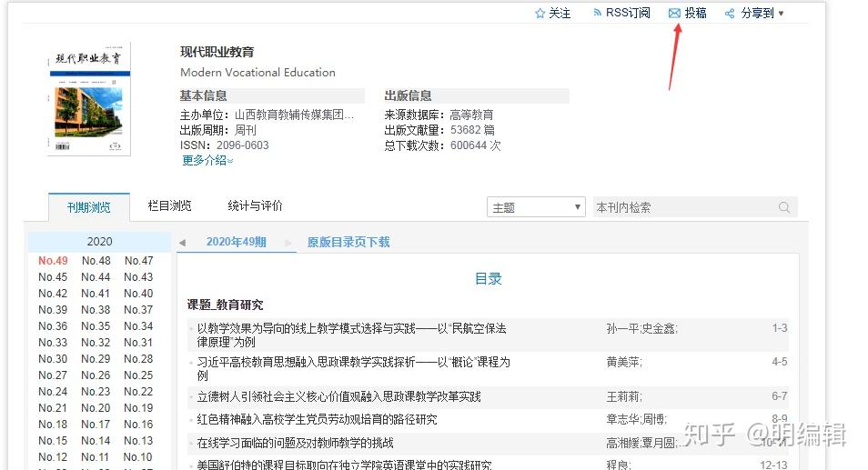Click author name 王莉莉
Viewport: 868px width, 470px height.
(x=624, y=396)
